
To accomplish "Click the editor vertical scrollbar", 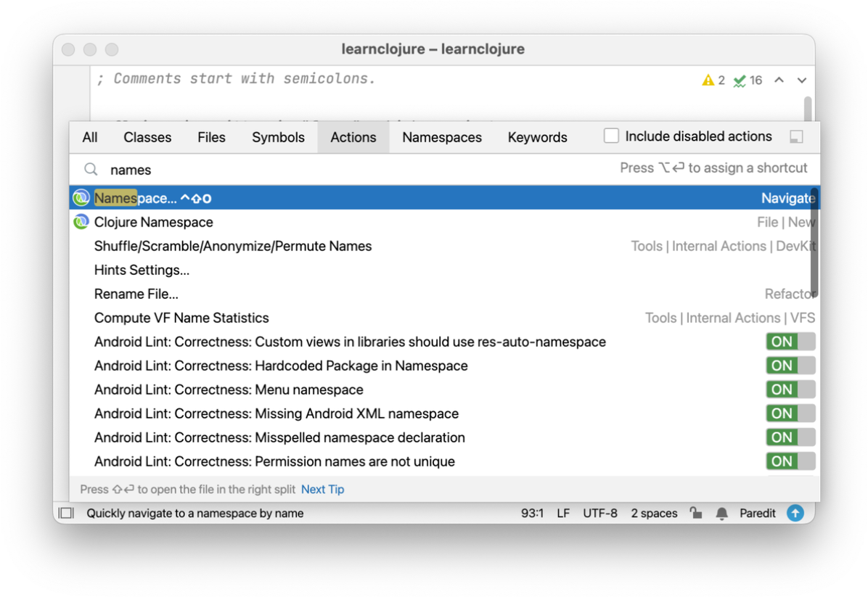I will click(x=808, y=108).
